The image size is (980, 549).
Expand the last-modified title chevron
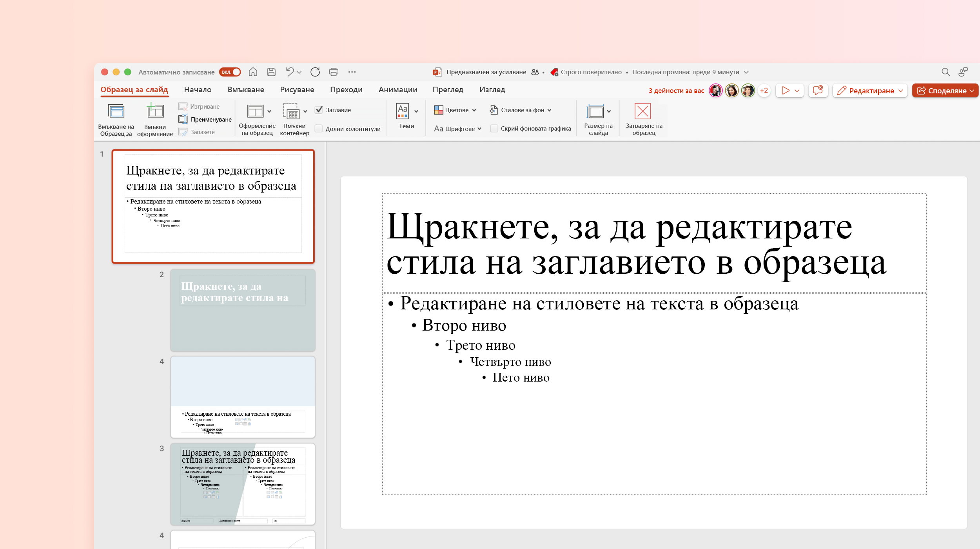pos(746,72)
